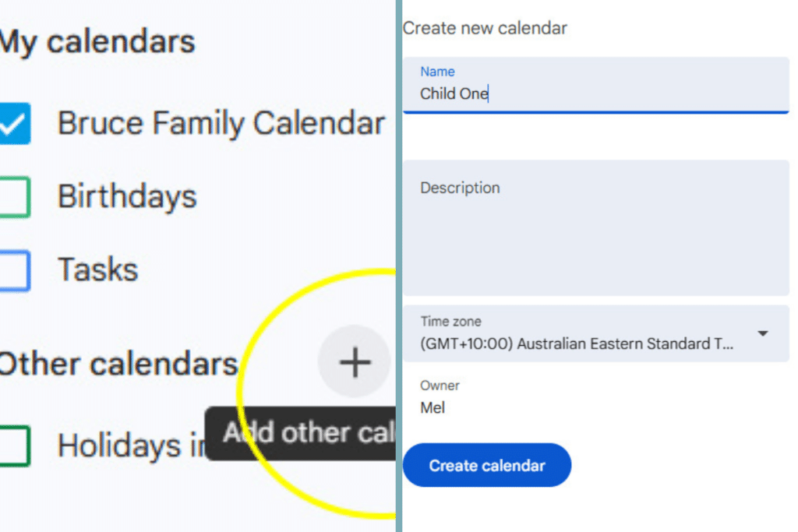Image resolution: width=798 pixels, height=532 pixels.
Task: Click the Birthdays calendar name
Action: [126, 196]
